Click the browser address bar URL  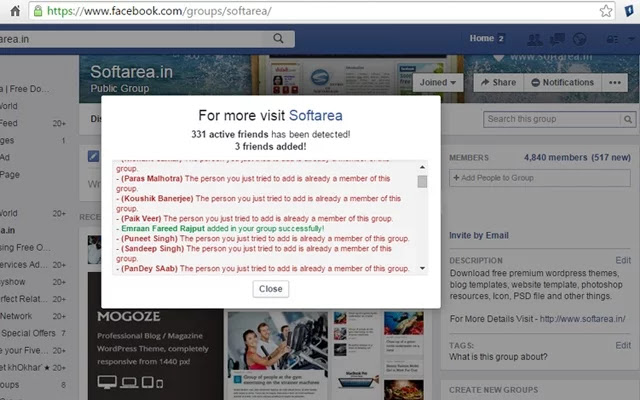[159, 11]
